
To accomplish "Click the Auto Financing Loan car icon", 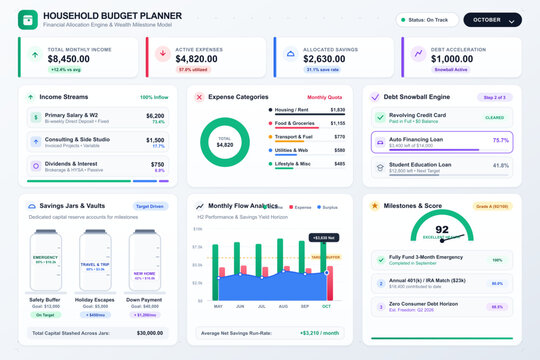I will coord(380,142).
